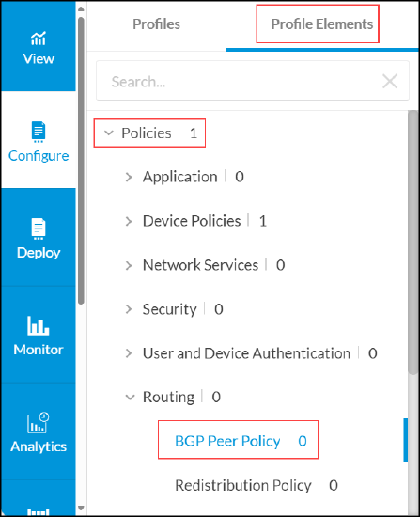Viewport: 420px width, 517px height.
Task: Click sidebar scrollbar up arrow
Action: pos(81,9)
